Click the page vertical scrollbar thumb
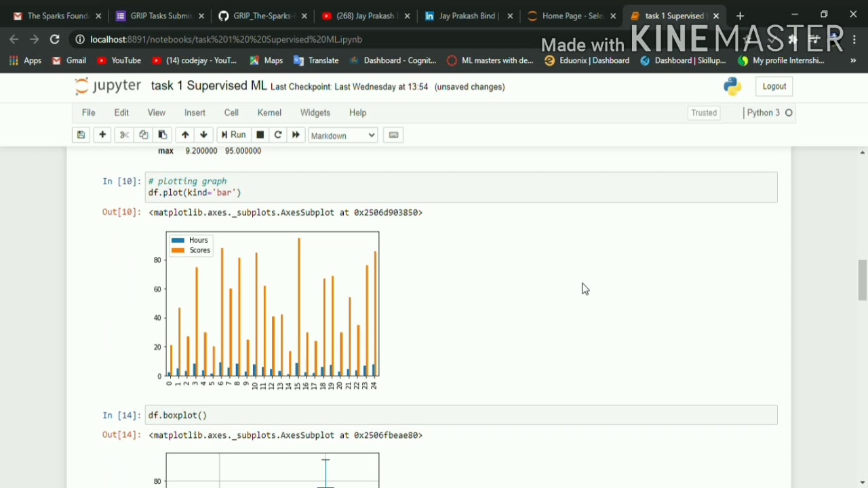This screenshot has height=488, width=868. [863, 279]
